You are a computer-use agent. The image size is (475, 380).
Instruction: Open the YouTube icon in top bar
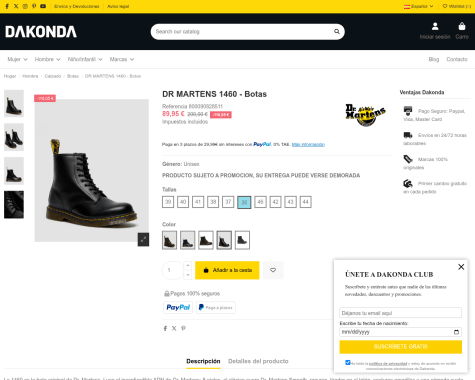tap(43, 6)
